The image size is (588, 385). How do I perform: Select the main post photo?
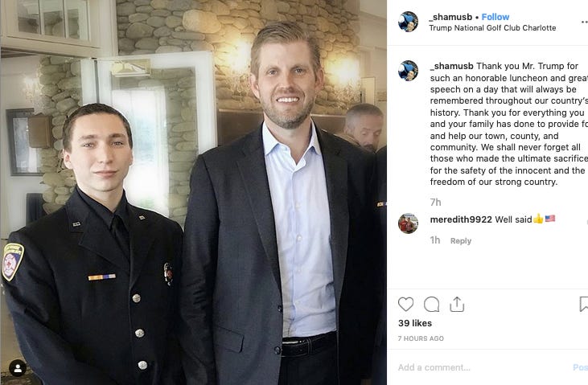click(x=194, y=192)
